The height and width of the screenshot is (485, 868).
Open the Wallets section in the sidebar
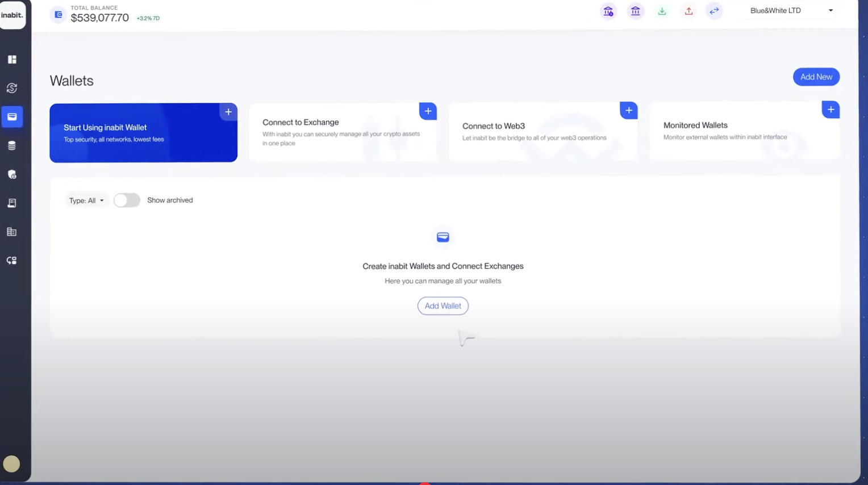[x=12, y=116]
